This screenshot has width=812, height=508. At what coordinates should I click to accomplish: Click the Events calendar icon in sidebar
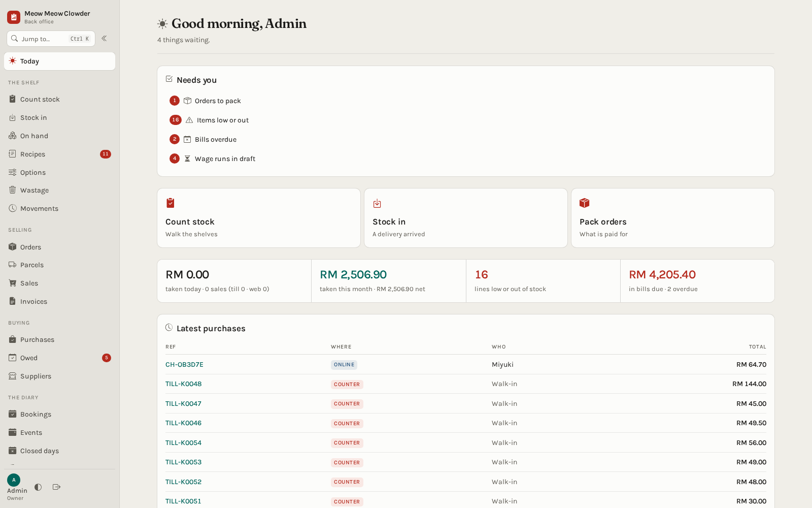(x=13, y=432)
